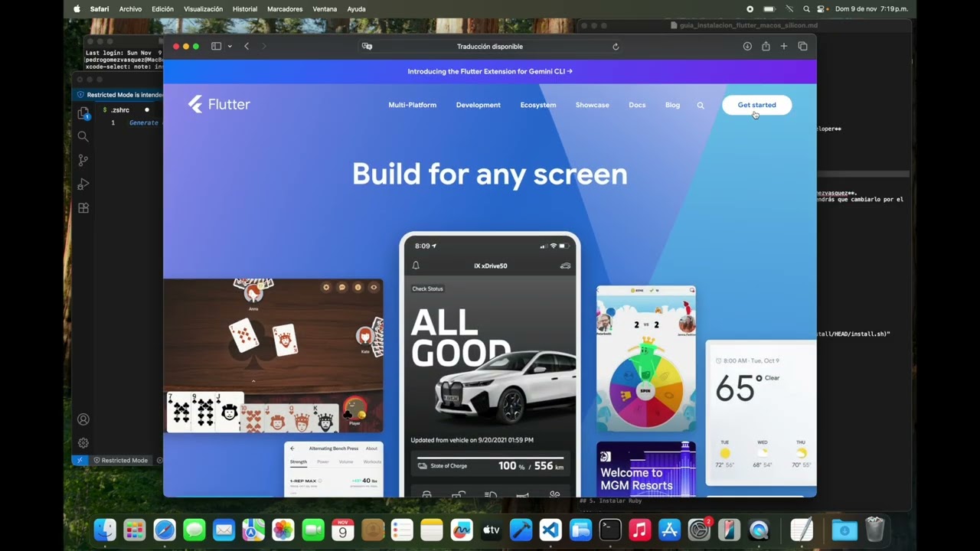The width and height of the screenshot is (980, 551).
Task: Open QuickTime Player from the Dock
Action: (x=759, y=530)
